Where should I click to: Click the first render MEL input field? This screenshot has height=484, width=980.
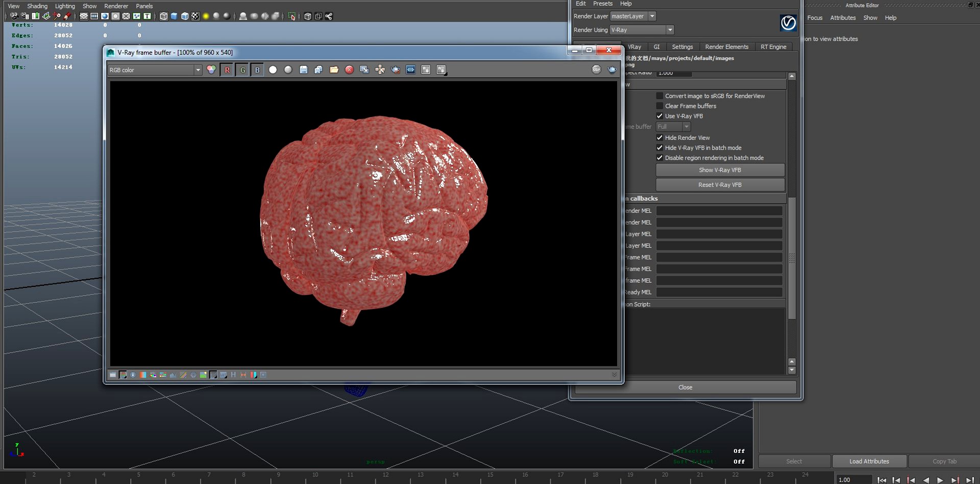click(x=719, y=211)
